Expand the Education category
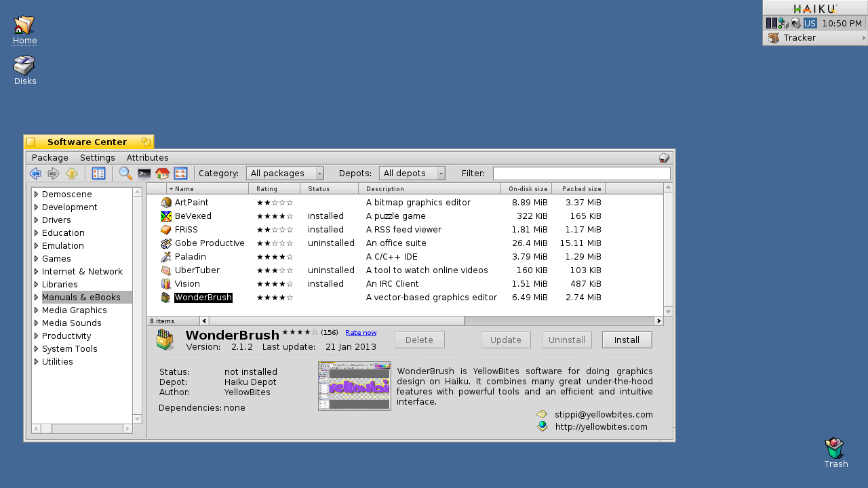The image size is (868, 488). (x=37, y=233)
